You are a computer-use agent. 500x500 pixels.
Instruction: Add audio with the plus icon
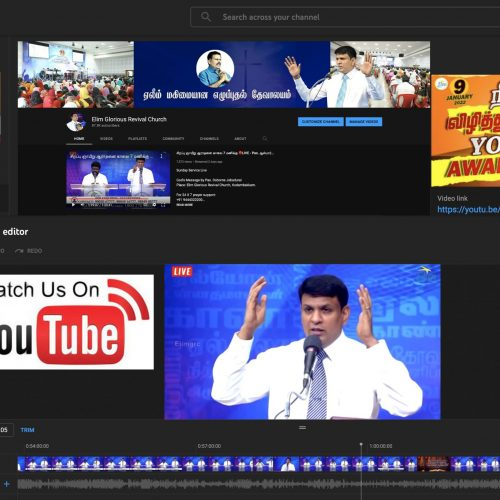pyautogui.click(x=7, y=484)
